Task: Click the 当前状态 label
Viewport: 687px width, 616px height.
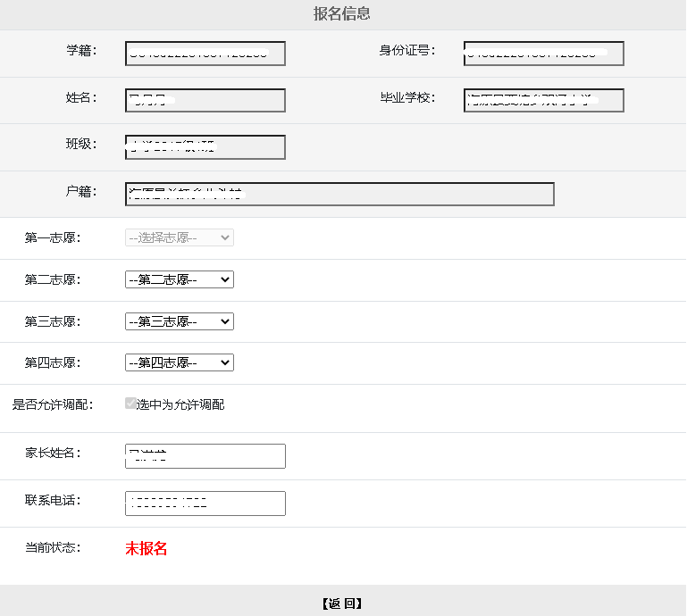Action: coord(53,547)
